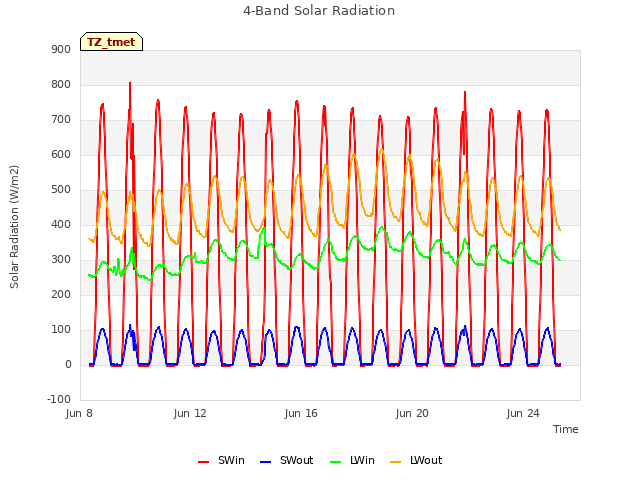Click the tallest red SWin spike above 800
This screenshot has height=480, width=640.
click(130, 84)
